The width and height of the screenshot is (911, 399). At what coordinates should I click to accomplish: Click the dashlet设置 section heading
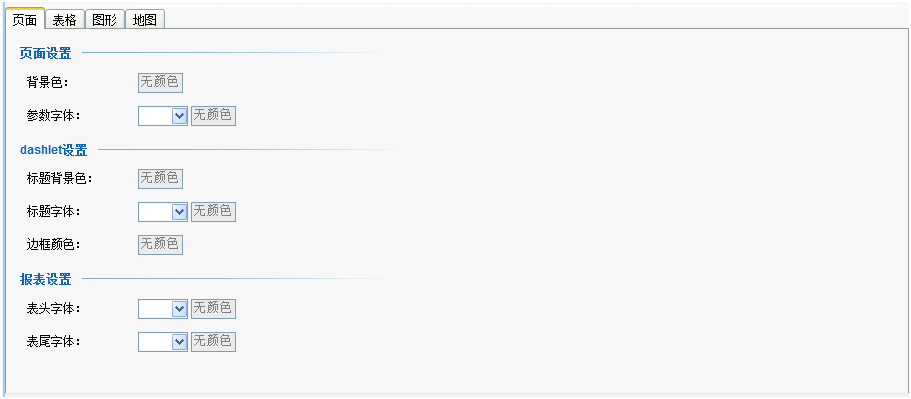point(53,150)
